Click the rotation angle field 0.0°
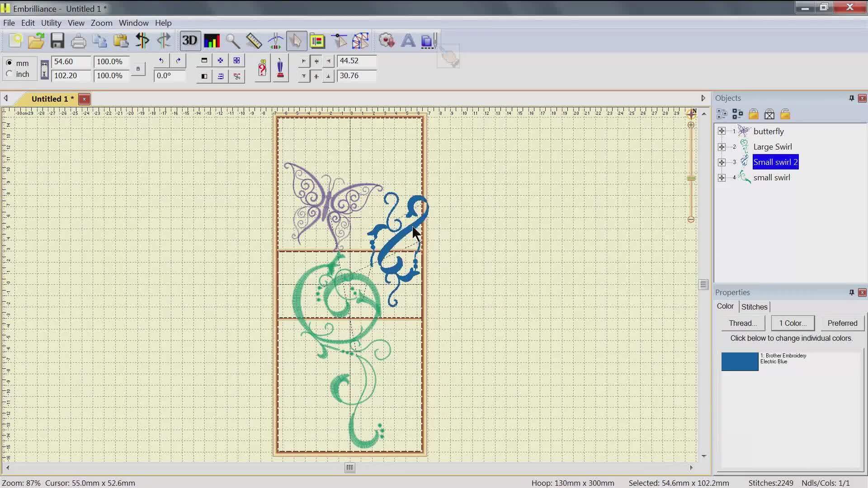 click(x=170, y=75)
